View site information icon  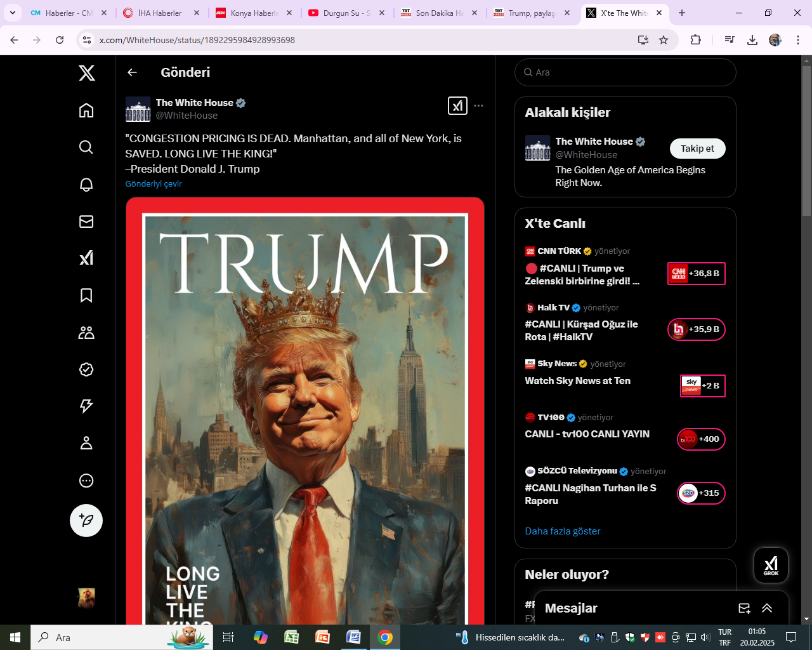pyautogui.click(x=86, y=40)
